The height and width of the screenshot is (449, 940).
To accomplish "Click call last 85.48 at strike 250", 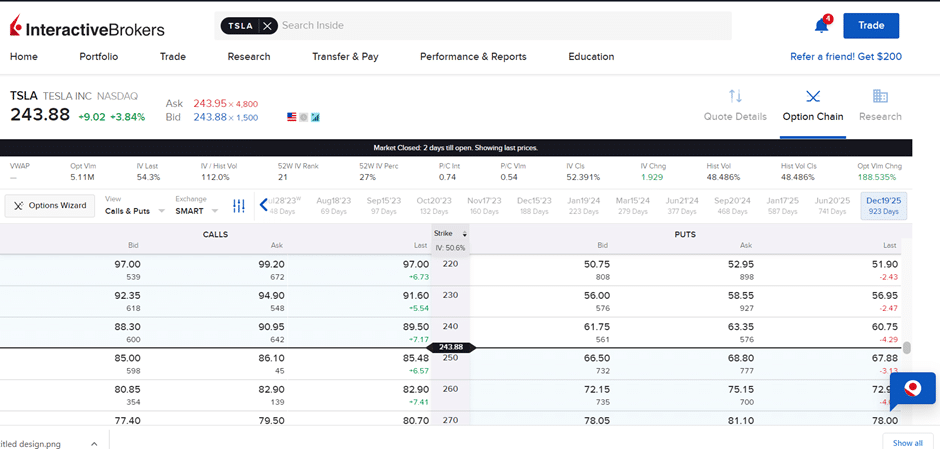I will pyautogui.click(x=416, y=358).
